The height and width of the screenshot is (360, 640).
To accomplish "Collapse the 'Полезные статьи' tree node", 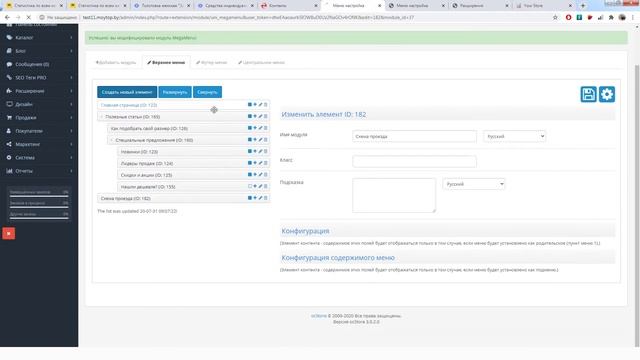I will click(x=102, y=117).
